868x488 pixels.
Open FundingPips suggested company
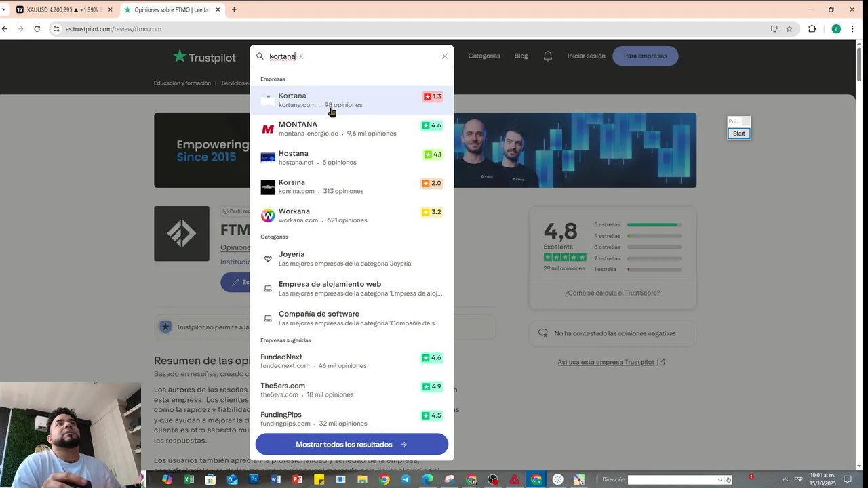[x=352, y=419]
